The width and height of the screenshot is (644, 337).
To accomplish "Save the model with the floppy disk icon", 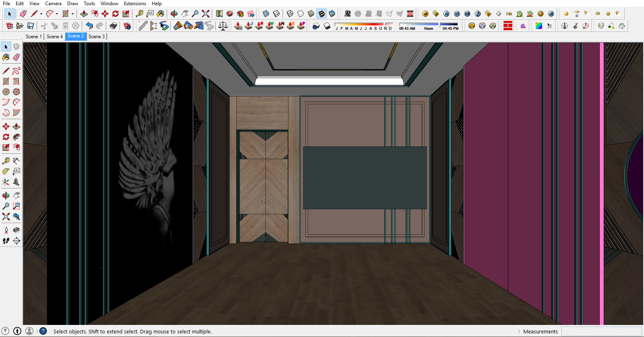I will pyautogui.click(x=31, y=26).
